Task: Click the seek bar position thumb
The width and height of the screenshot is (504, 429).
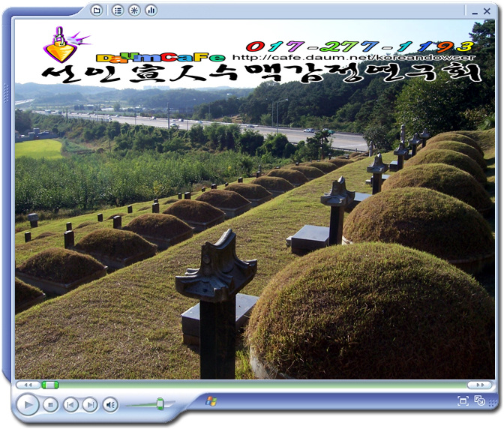Action: [50, 385]
